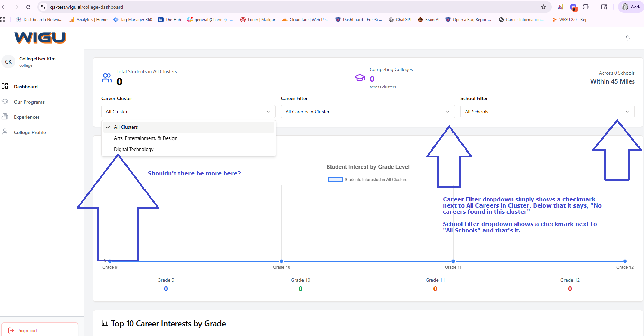The image size is (644, 336).
Task: Click the Our Programs graduation cap icon
Action: (x=5, y=102)
